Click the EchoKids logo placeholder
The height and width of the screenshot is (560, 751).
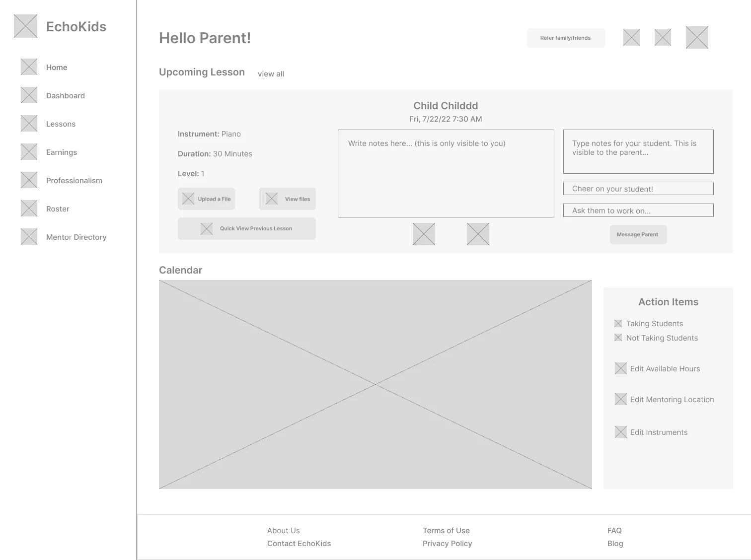[25, 26]
